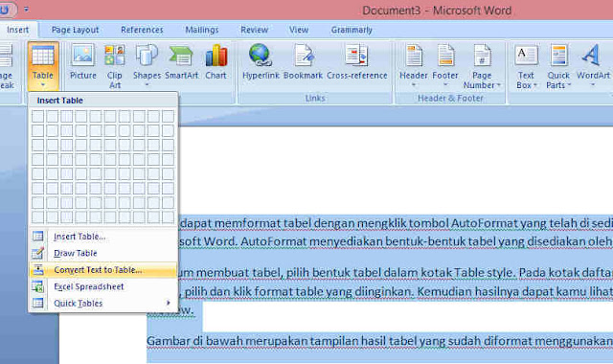Click the Table button icon

43,56
